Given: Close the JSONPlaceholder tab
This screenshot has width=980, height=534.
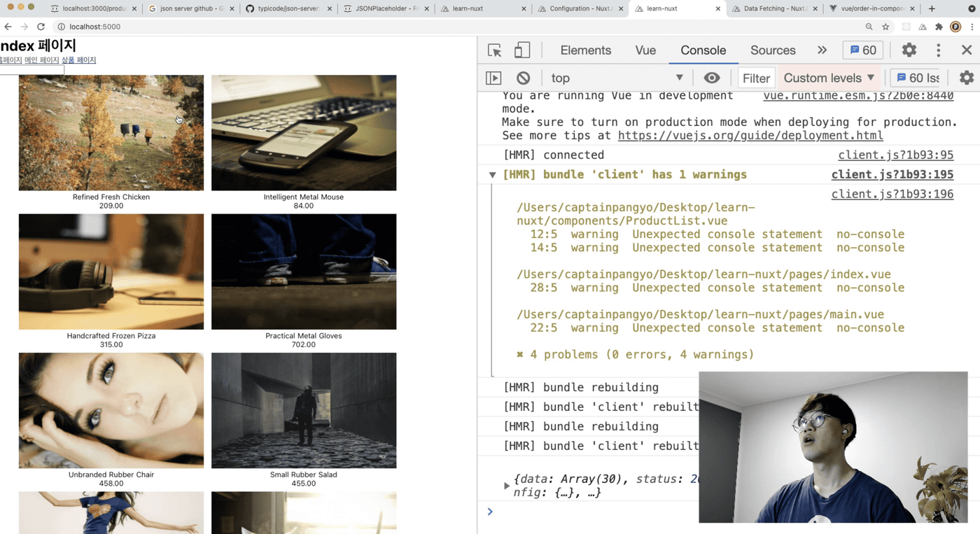Looking at the screenshot, I should point(426,9).
